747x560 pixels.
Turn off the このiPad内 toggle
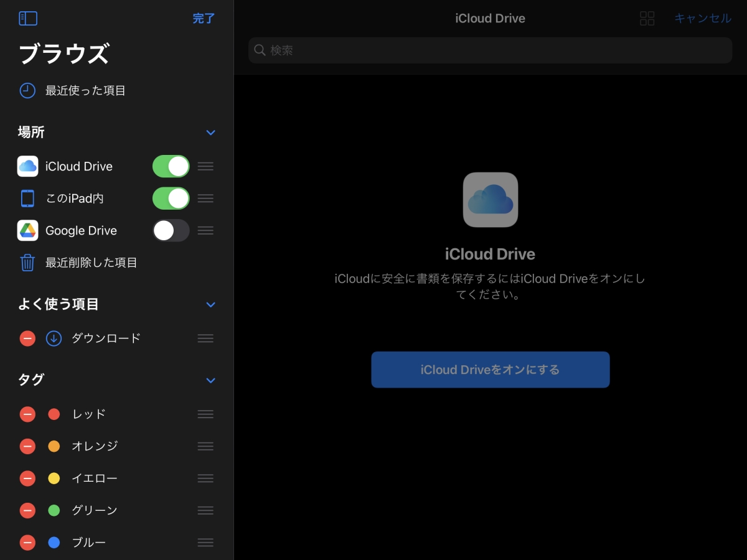click(171, 198)
